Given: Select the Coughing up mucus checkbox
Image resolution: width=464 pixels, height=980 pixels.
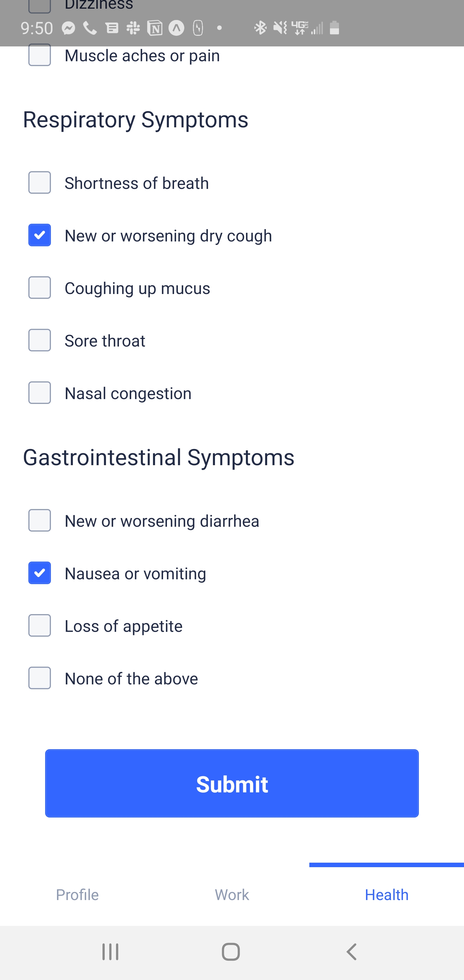Looking at the screenshot, I should pyautogui.click(x=40, y=288).
